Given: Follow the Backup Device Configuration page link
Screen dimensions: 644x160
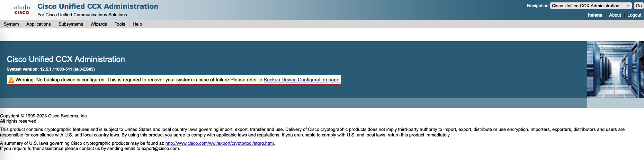Looking at the screenshot, I should (302, 80).
